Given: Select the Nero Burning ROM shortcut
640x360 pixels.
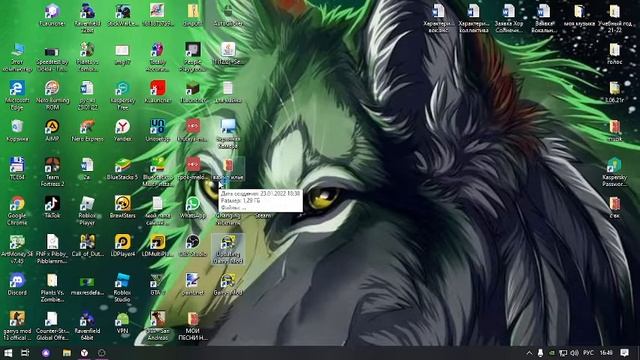Looking at the screenshot, I should (x=52, y=95).
